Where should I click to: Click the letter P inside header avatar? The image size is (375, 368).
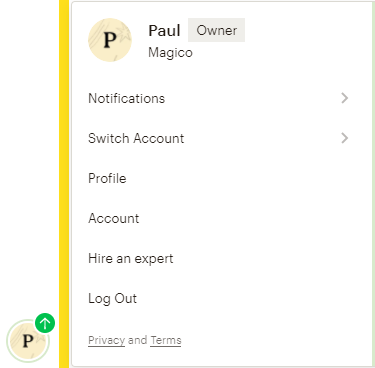pos(110,40)
